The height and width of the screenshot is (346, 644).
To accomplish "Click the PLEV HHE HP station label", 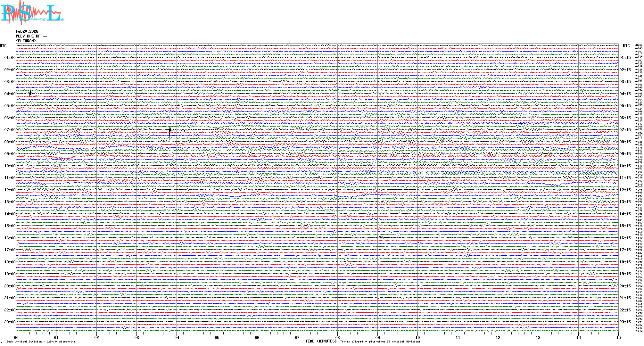I will (x=31, y=36).
